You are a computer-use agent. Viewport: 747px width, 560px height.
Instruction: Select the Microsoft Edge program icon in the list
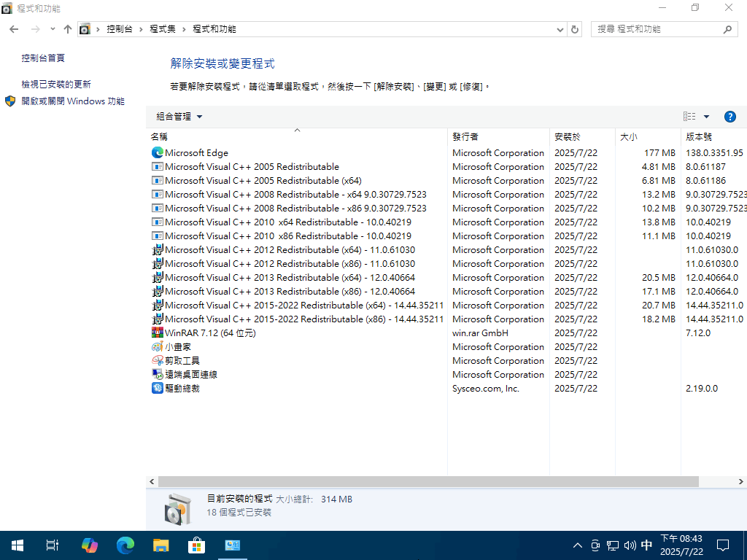(158, 152)
